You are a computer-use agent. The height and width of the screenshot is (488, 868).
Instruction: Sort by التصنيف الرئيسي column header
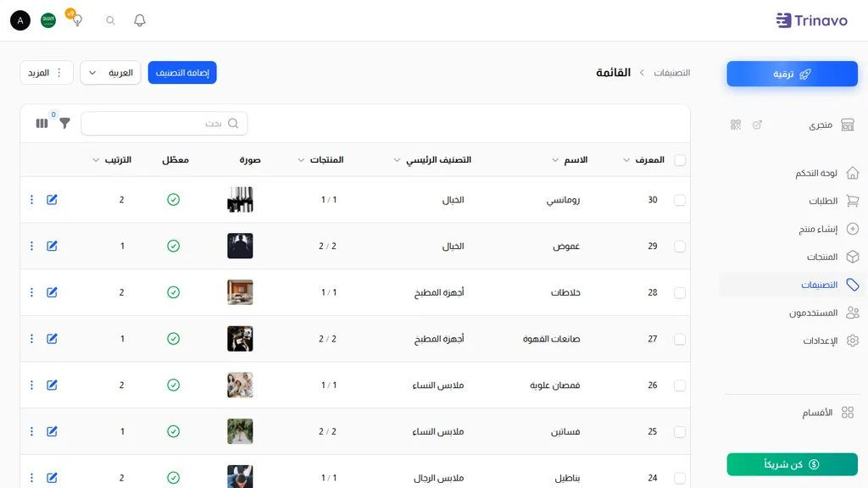(432, 160)
